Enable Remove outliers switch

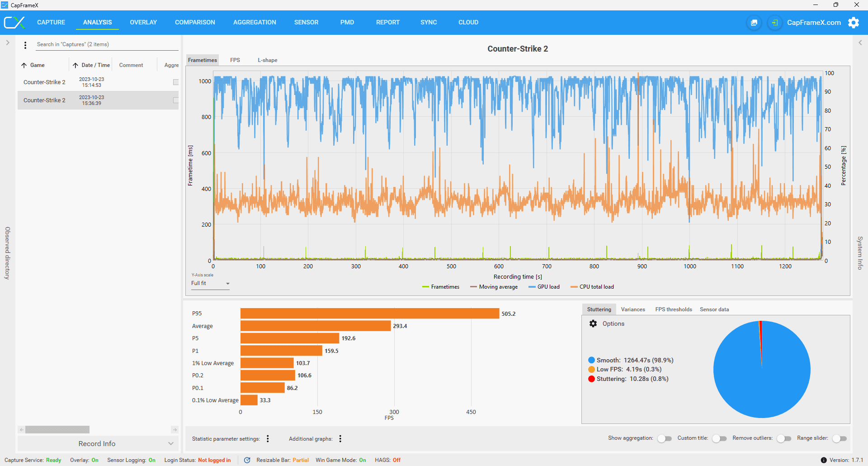784,438
